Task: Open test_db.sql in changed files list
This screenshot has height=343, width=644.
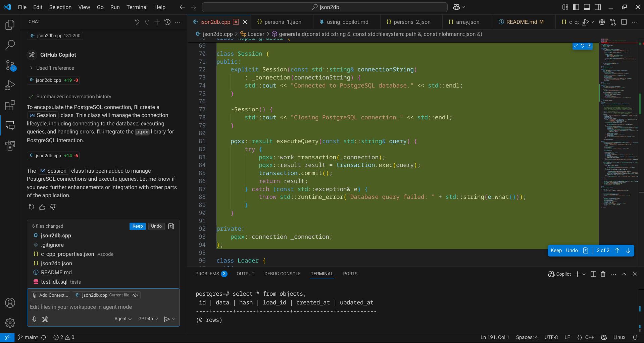Action: (x=103, y=282)
